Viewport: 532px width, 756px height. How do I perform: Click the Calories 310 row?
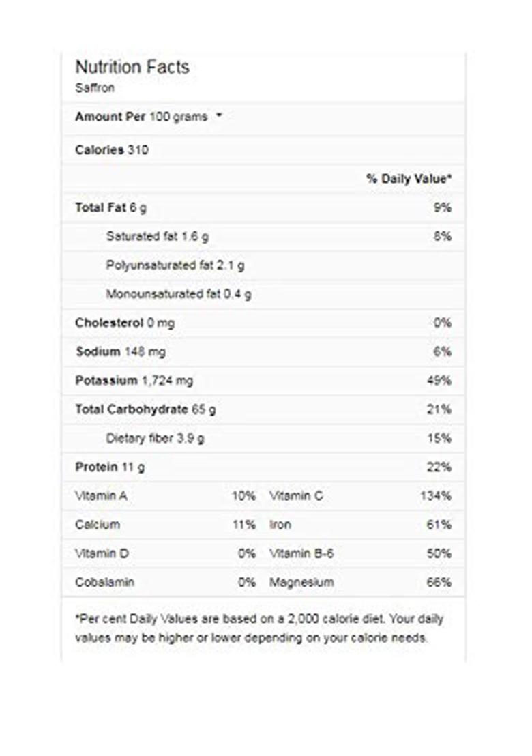(112, 150)
